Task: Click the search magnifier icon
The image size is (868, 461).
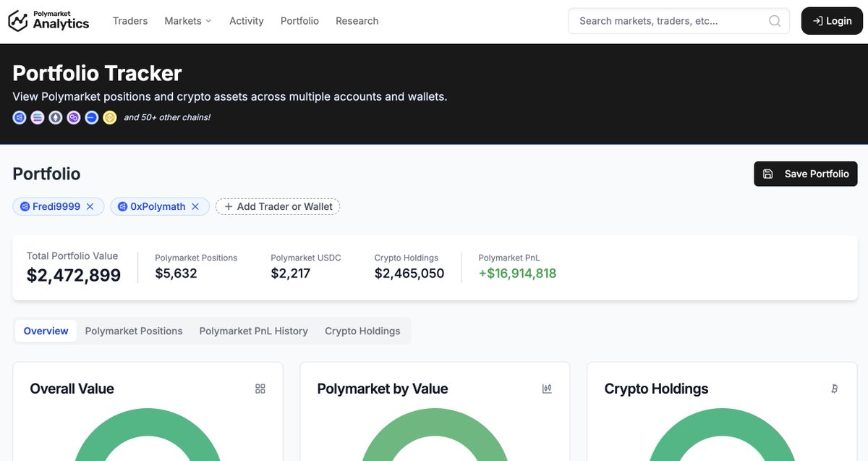Action: point(774,20)
